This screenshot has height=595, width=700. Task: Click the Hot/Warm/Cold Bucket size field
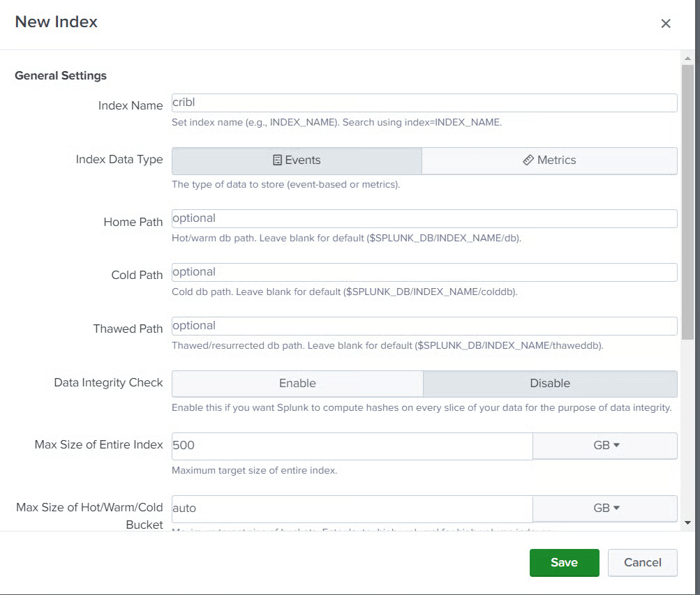click(x=352, y=509)
